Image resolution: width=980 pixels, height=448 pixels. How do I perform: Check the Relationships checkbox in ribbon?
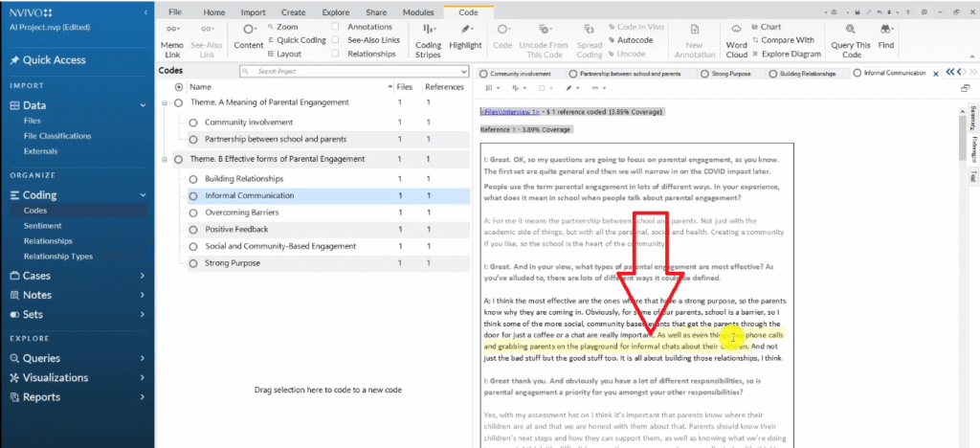(x=336, y=54)
